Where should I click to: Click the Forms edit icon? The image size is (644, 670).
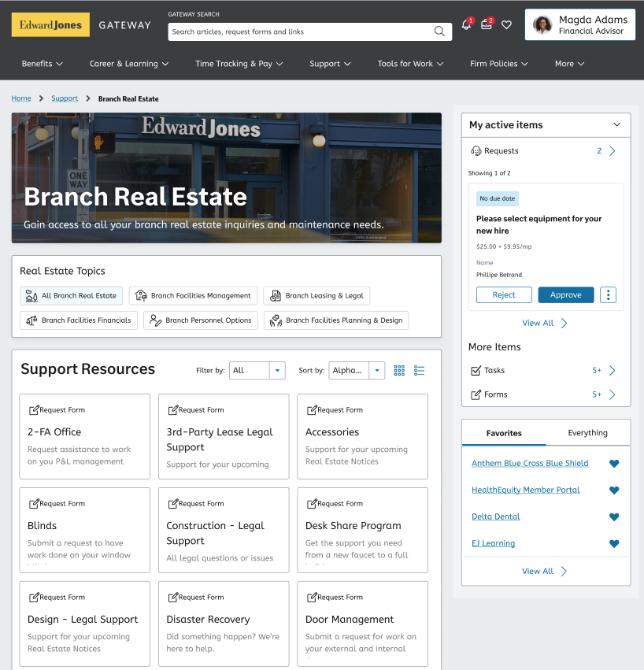point(476,394)
